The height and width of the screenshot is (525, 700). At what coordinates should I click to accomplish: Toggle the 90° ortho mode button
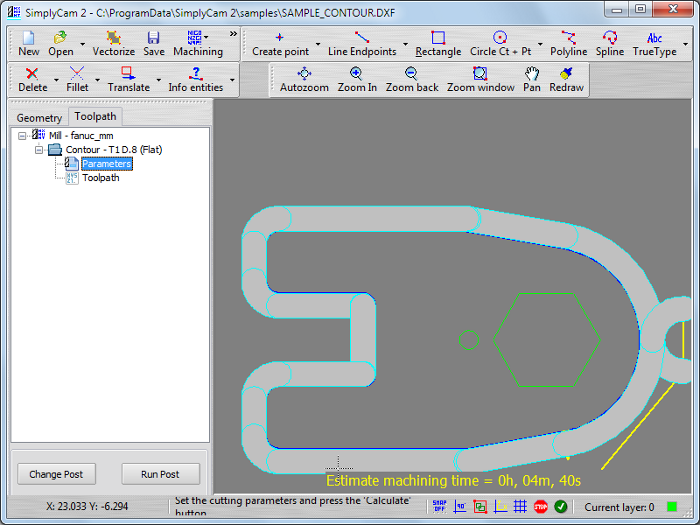pos(460,507)
